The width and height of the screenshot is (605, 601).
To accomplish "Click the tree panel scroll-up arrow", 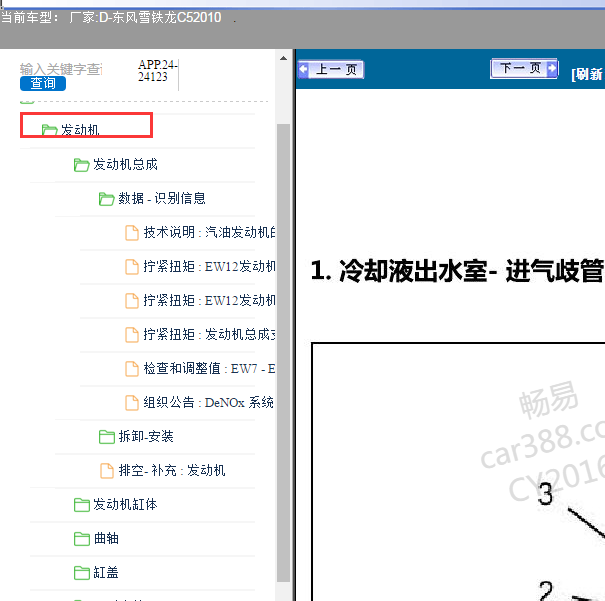I will pyautogui.click(x=283, y=58).
